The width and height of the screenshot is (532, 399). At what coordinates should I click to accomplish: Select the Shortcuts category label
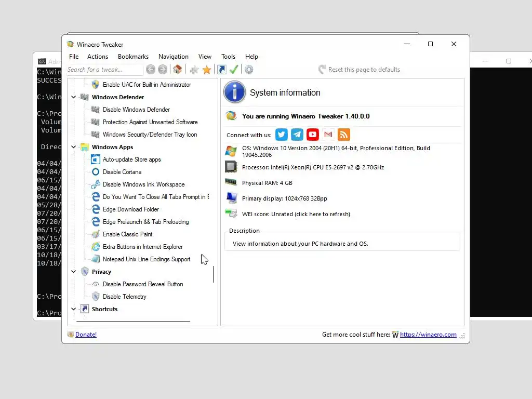[104, 309]
